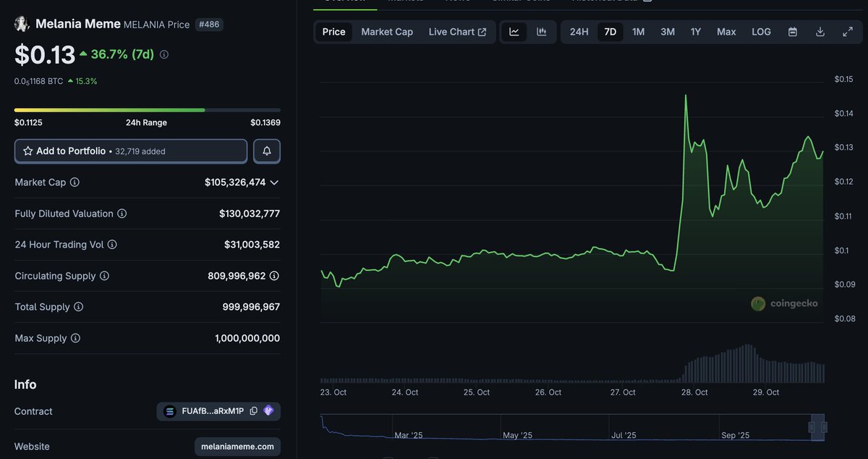The image size is (868, 459).
Task: Click the 1,000,000,000 max supply value
Action: 247,338
